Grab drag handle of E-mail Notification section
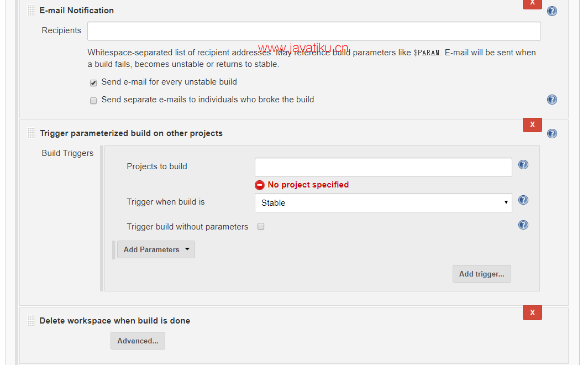This screenshot has height=365, width=588. click(x=31, y=11)
